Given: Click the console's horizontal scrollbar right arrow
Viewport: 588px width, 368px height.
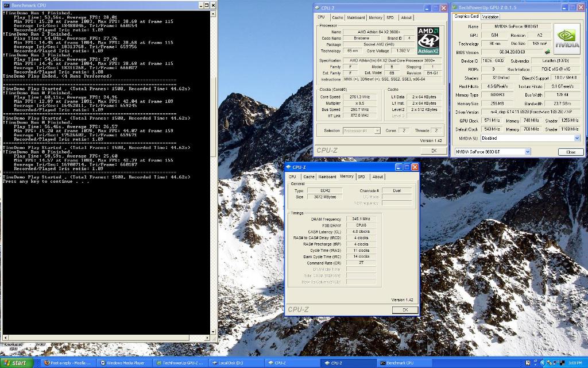Looking at the screenshot, I should tap(207, 338).
